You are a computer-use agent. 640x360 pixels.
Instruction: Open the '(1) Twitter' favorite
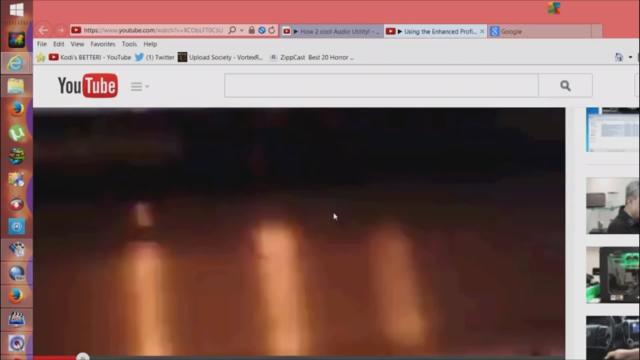click(x=155, y=58)
